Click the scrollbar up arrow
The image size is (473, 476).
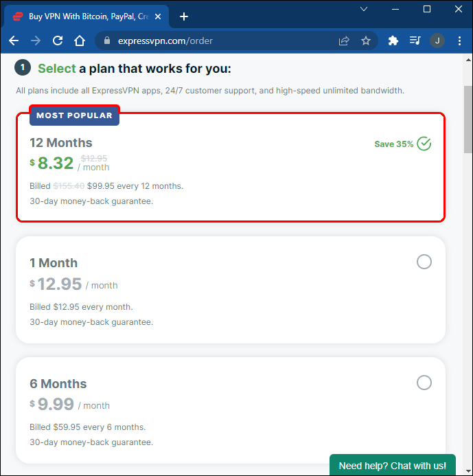pyautogui.click(x=468, y=60)
